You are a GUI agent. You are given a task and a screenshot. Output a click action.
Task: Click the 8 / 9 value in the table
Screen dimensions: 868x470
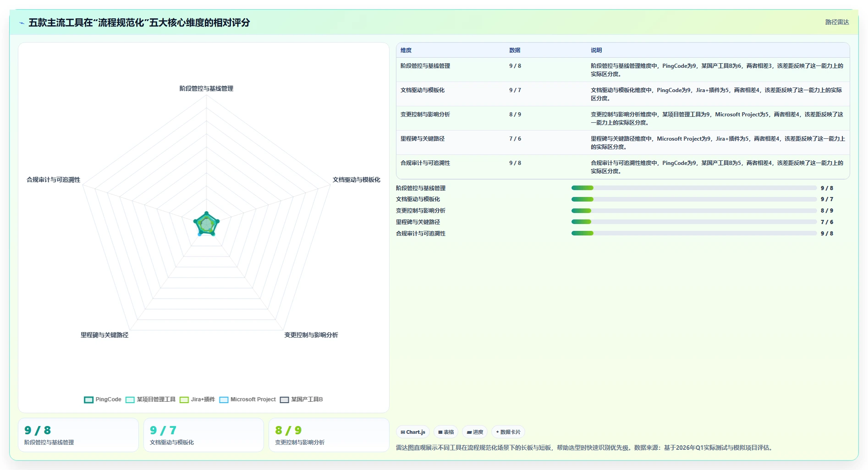click(x=515, y=115)
